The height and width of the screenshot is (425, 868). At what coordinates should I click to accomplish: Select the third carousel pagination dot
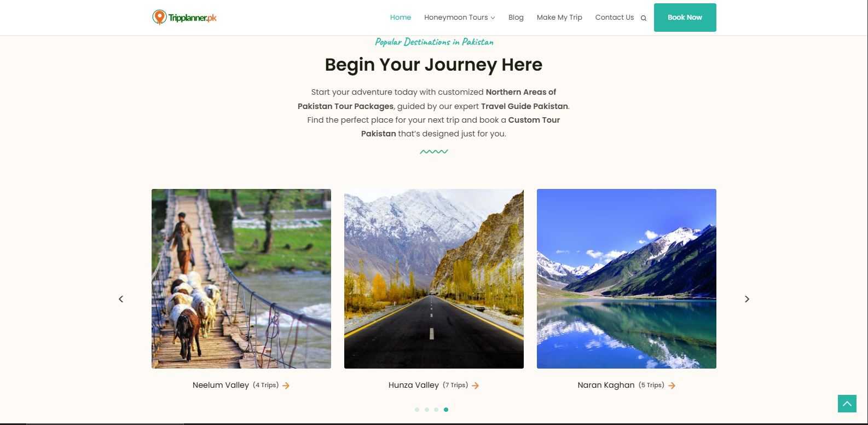[436, 410]
